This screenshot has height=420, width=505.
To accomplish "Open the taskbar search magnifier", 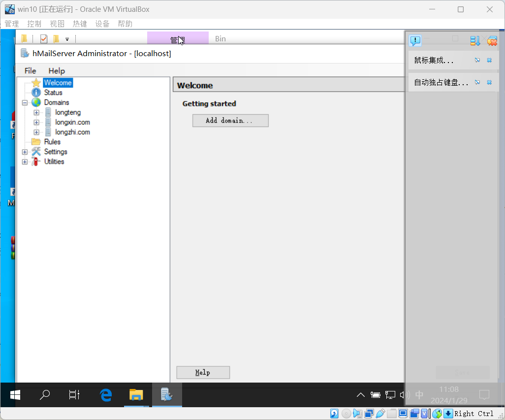I will 45,395.
